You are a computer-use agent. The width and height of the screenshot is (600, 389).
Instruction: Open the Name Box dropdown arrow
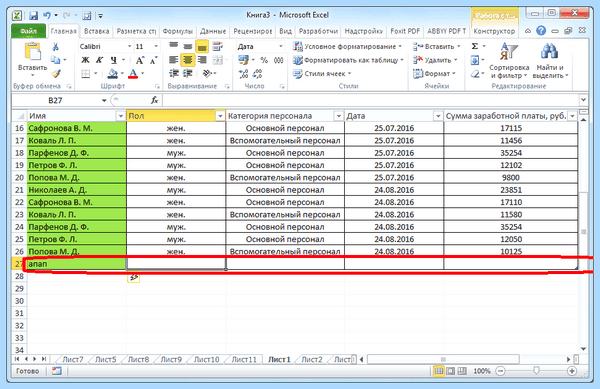tap(104, 100)
